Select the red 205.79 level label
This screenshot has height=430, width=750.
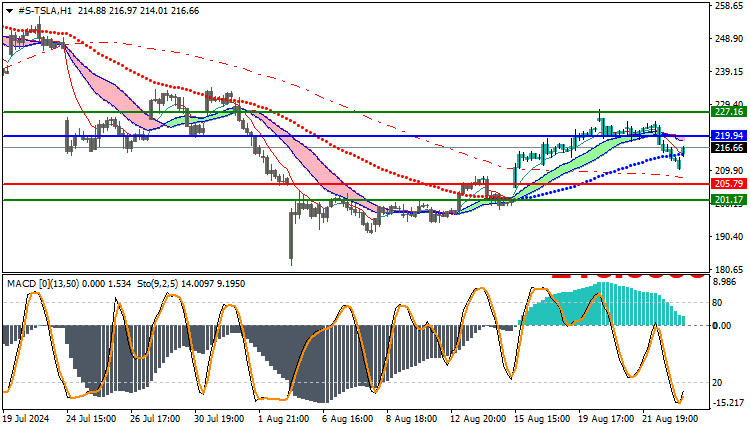coord(728,184)
